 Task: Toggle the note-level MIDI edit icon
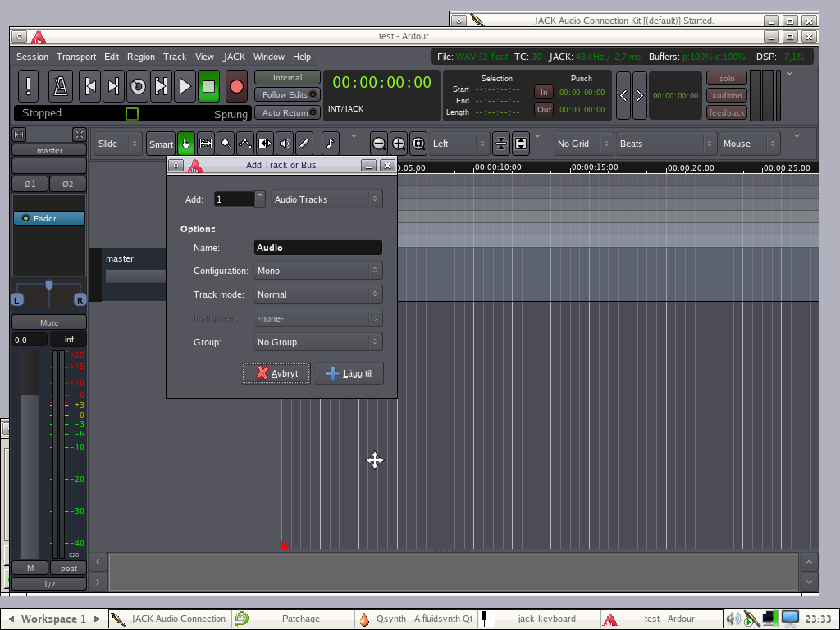click(330, 144)
